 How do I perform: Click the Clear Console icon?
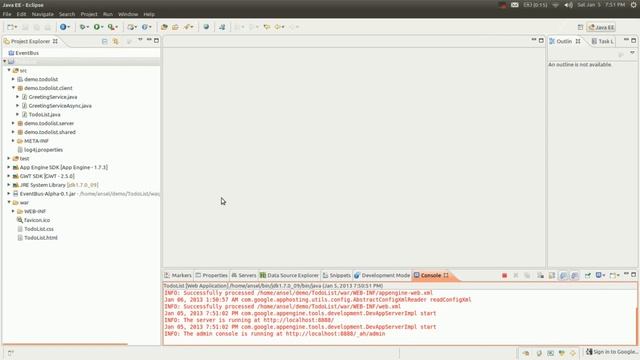coord(540,276)
